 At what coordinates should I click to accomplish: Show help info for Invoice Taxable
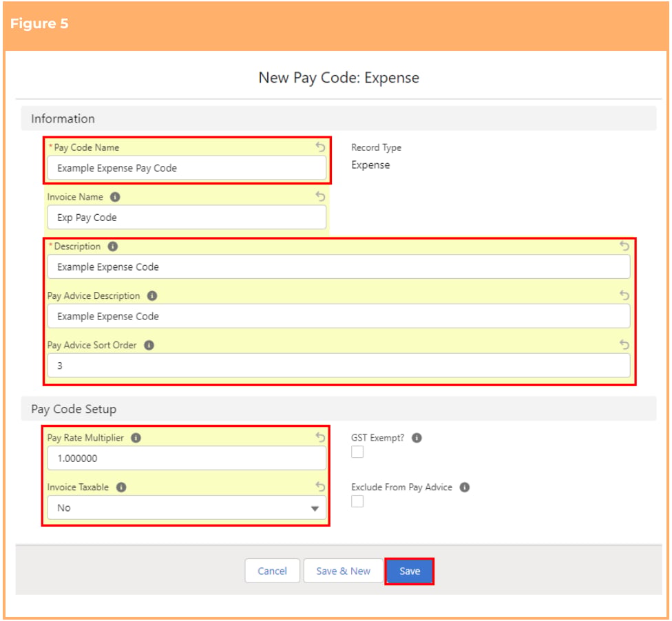pos(121,487)
